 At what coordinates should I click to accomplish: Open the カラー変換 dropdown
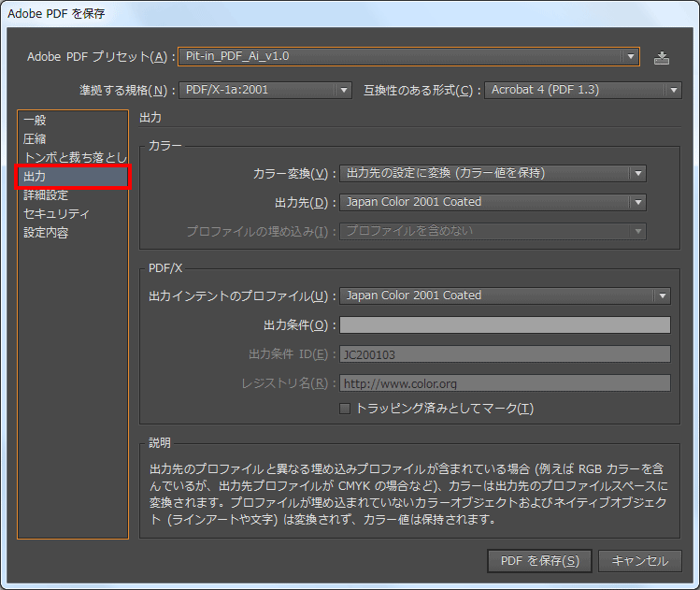[493, 173]
